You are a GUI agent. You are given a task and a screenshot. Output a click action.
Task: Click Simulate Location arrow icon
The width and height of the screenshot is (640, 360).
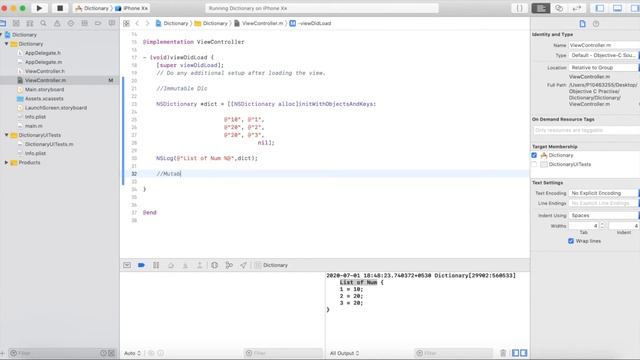click(x=243, y=265)
